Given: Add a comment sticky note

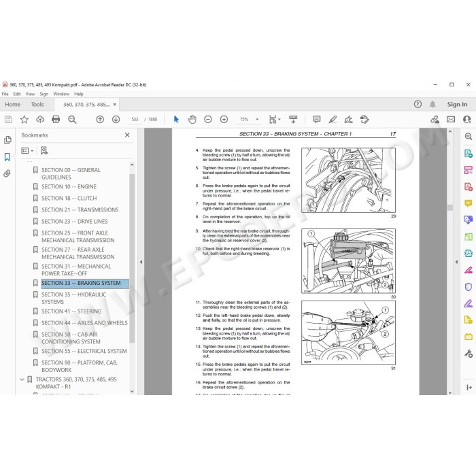Looking at the screenshot, I should [317, 119].
